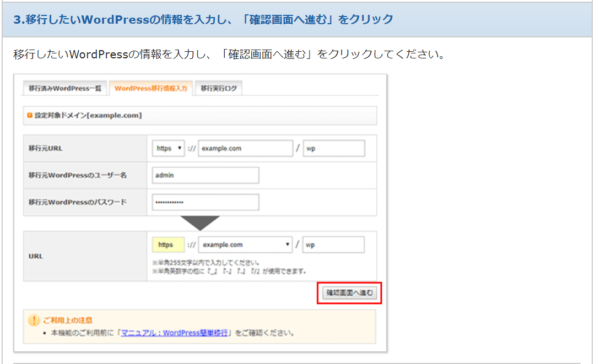This screenshot has height=364, width=595.
Task: Click the source domain field containing example.com
Action: point(245,149)
